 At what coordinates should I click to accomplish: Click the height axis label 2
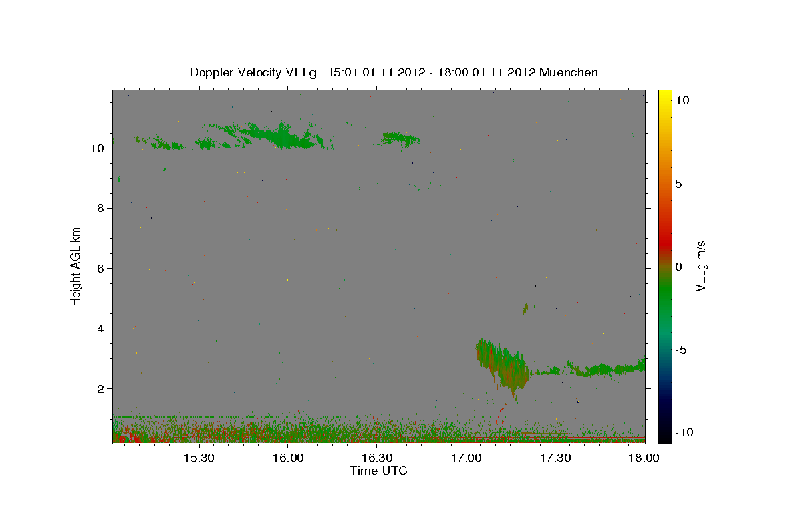coord(102,389)
